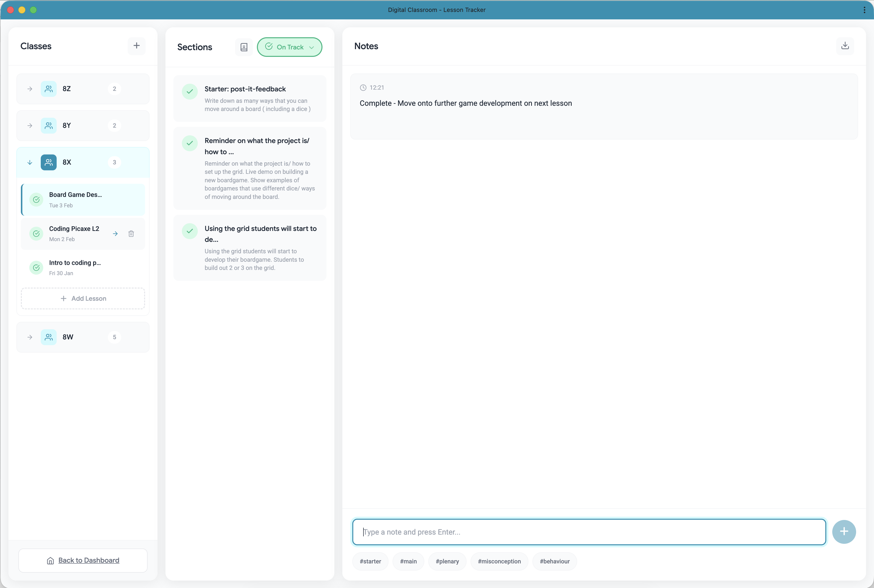This screenshot has width=874, height=588.
Task: Go Back to Dashboard
Action: (83, 560)
